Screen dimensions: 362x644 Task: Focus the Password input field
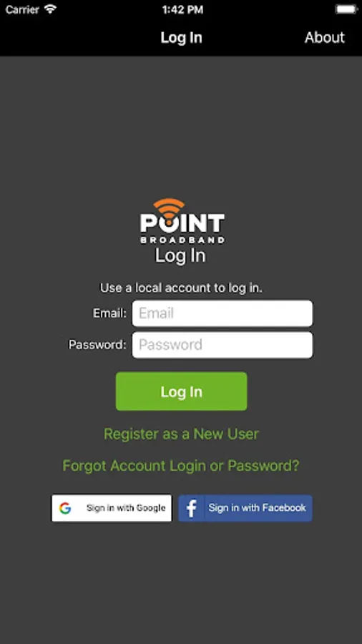coord(222,345)
